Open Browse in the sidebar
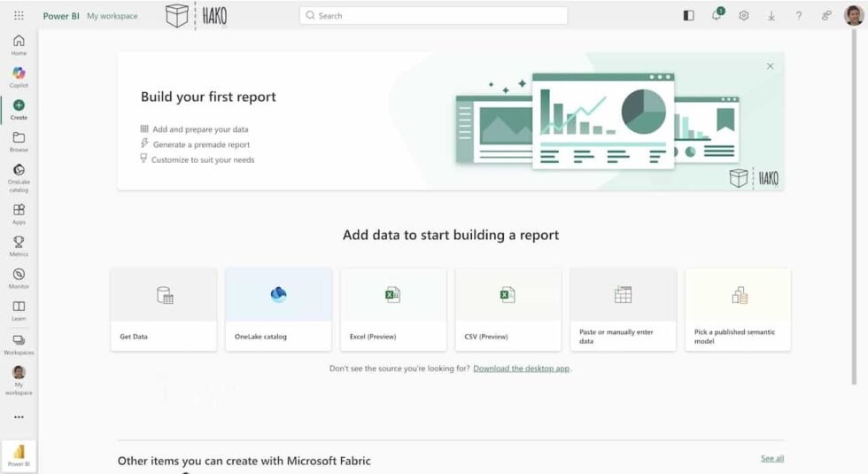Screen dimensions: 868x474 click(x=19, y=141)
